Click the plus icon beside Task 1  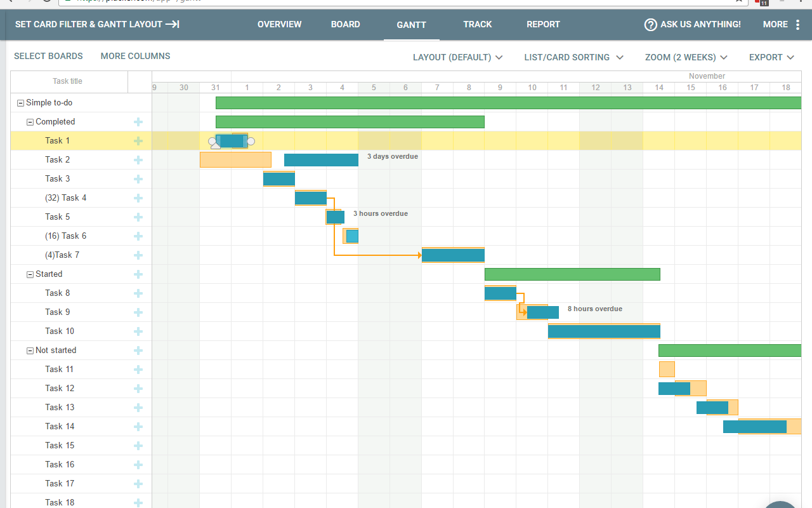138,141
